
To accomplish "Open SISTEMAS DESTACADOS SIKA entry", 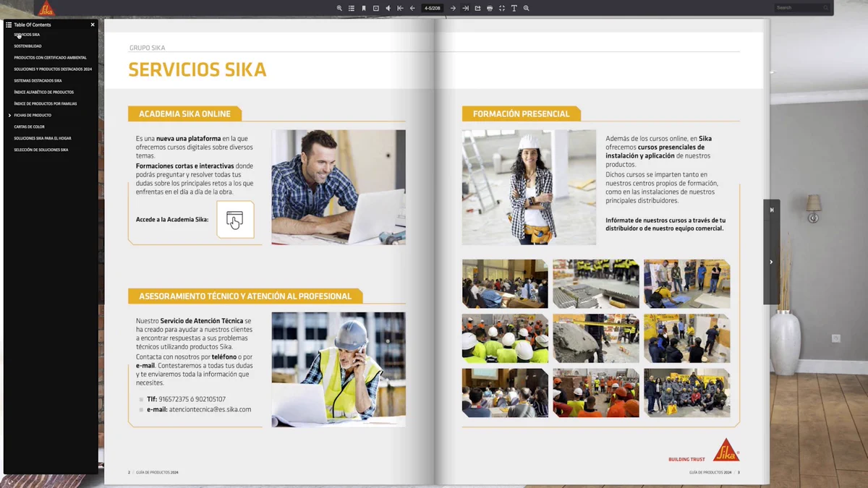I will (38, 81).
